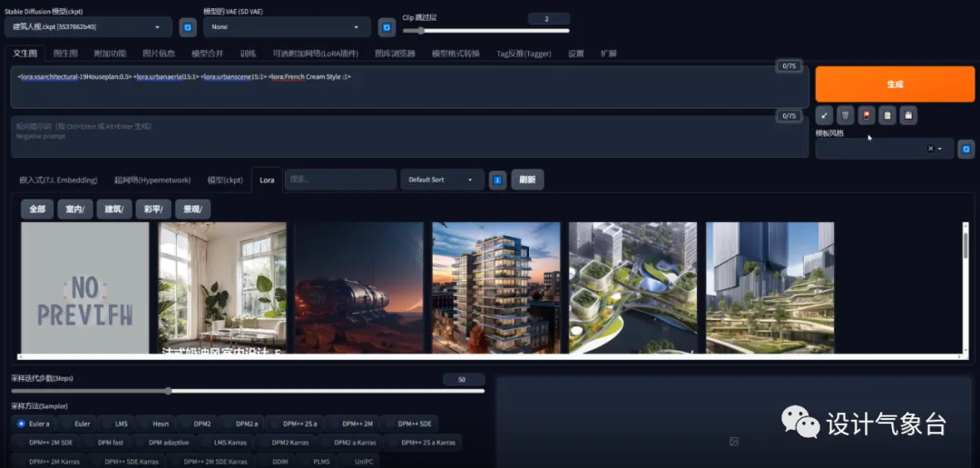Viewport: 980px width, 468px height.
Task: Click the 刷新 button
Action: (x=527, y=180)
